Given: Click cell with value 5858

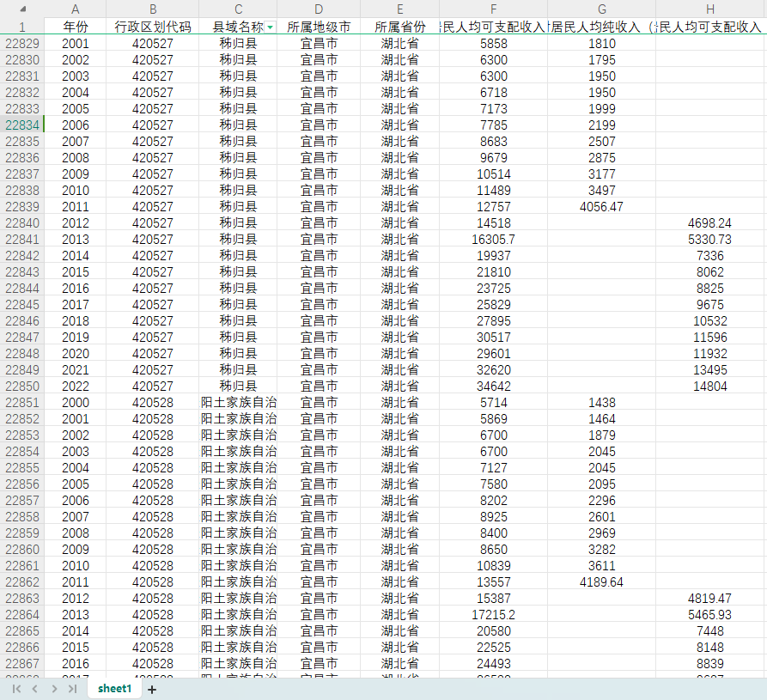Looking at the screenshot, I should (x=493, y=44).
